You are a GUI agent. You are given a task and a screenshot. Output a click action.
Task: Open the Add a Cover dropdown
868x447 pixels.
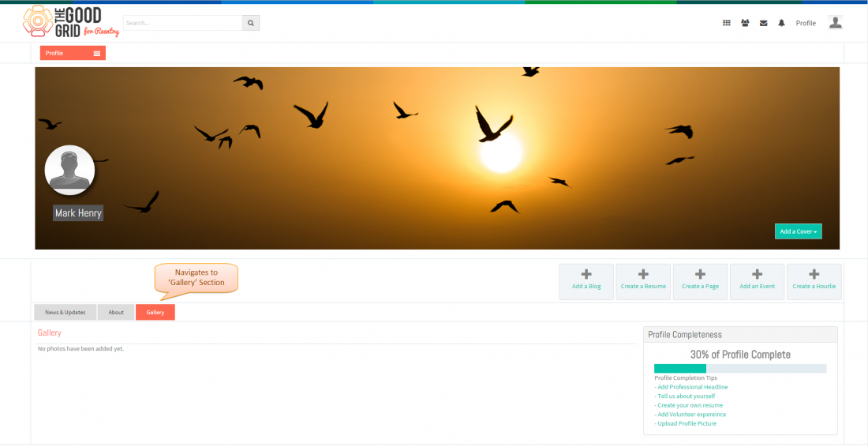click(x=799, y=231)
